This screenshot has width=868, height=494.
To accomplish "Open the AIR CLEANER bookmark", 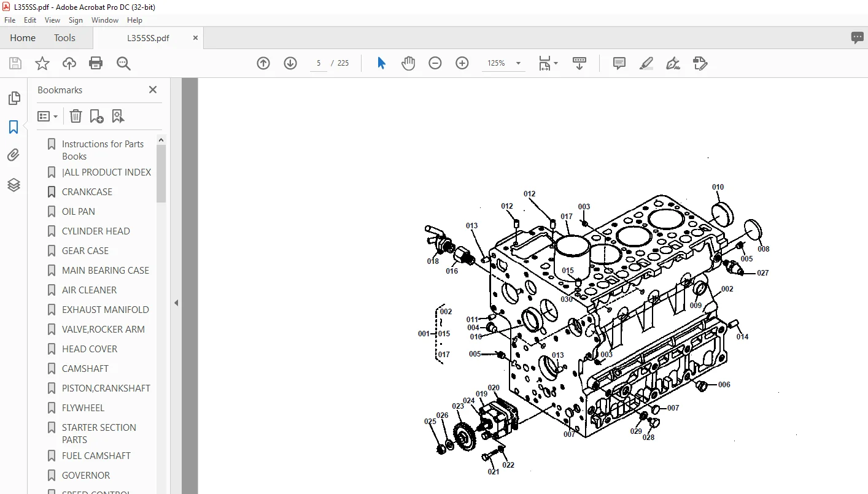I will tap(89, 290).
